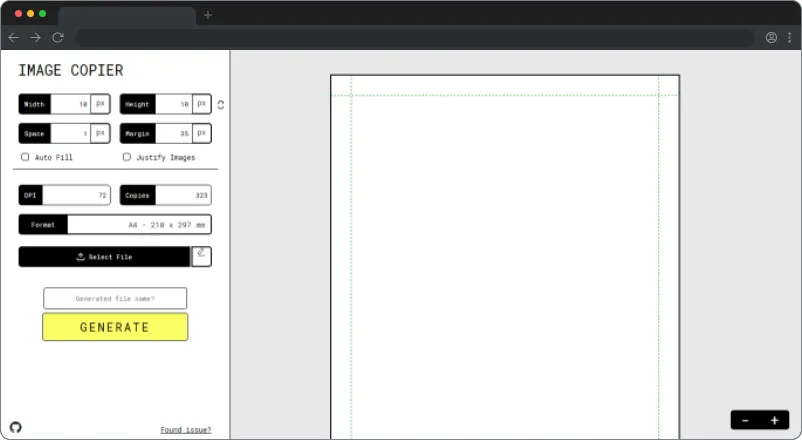Zoom out with the minus button
Screen dimensions: 802x440
point(745,420)
